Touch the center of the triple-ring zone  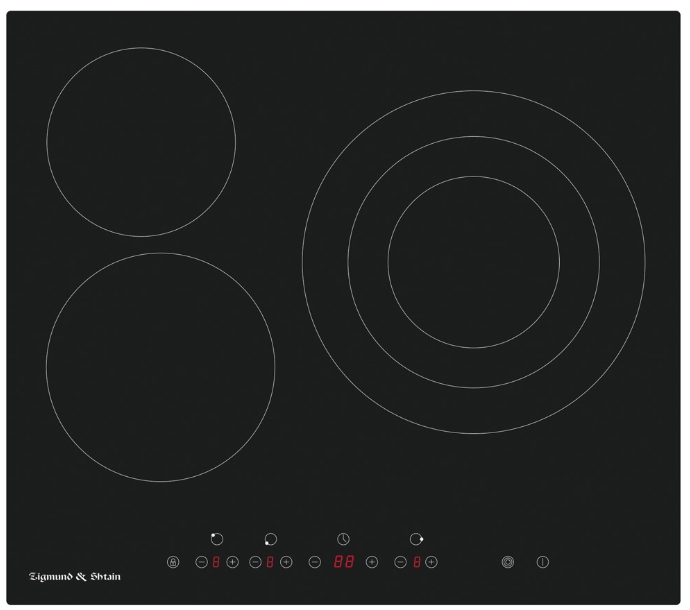(473, 262)
